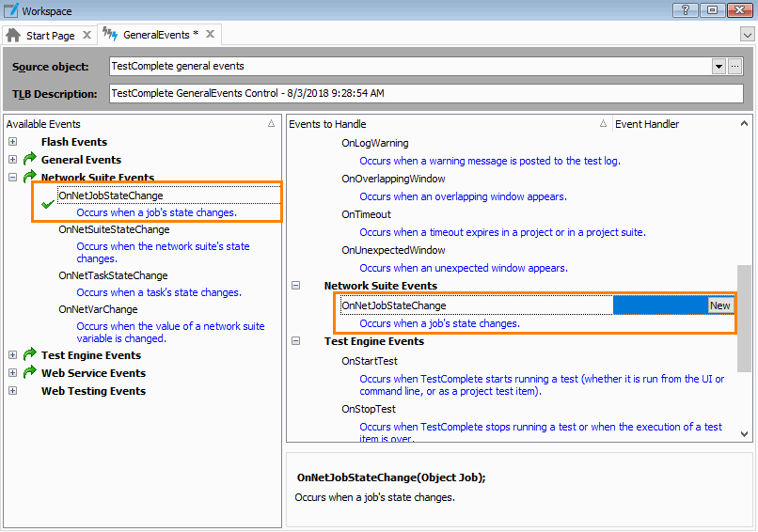Viewport: 758px width, 532px height.
Task: Close the GeneralEvents tab
Action: click(211, 35)
